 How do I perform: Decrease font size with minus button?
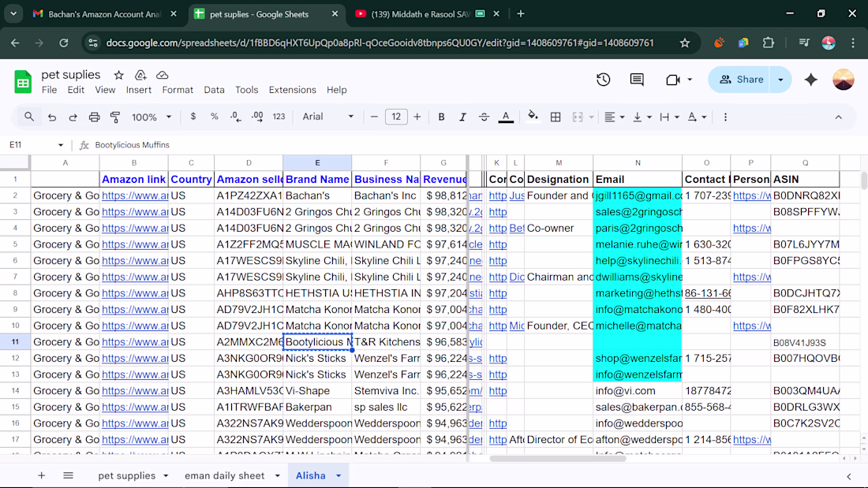pyautogui.click(x=374, y=117)
